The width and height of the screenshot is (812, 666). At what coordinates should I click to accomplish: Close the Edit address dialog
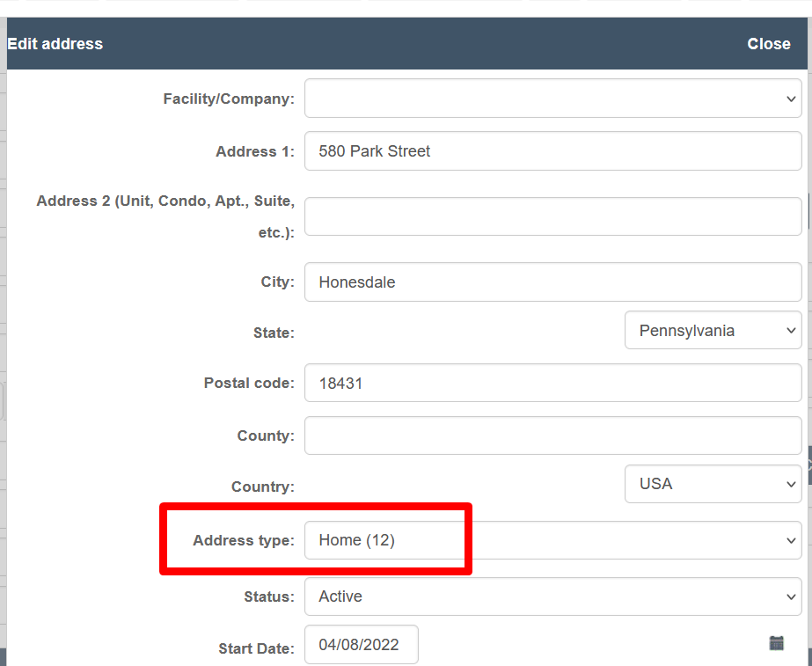pos(769,44)
